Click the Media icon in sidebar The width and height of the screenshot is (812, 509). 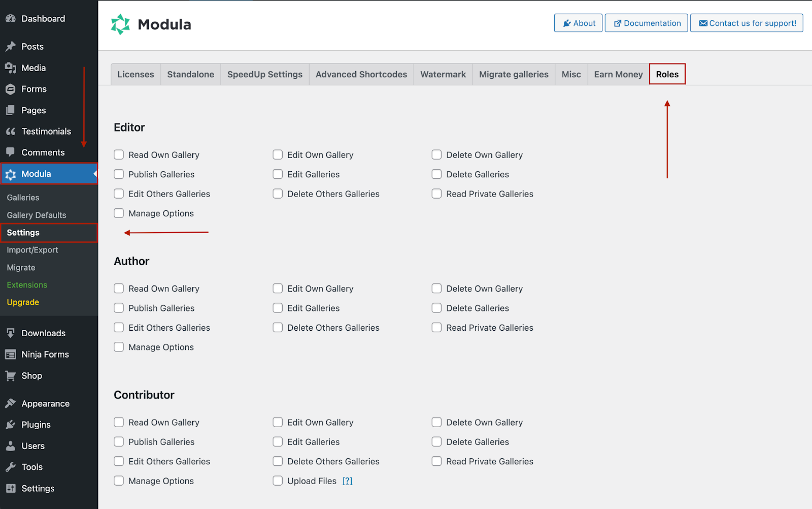pyautogui.click(x=11, y=68)
